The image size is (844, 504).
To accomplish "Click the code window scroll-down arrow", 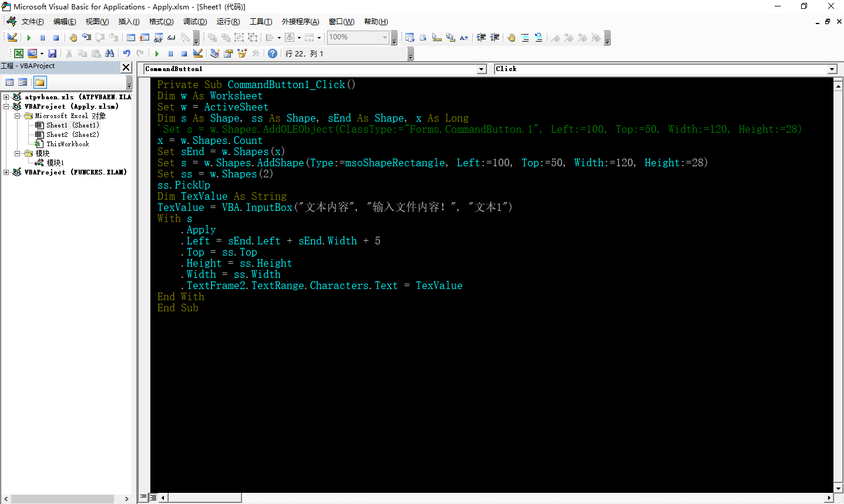I will tap(838, 488).
